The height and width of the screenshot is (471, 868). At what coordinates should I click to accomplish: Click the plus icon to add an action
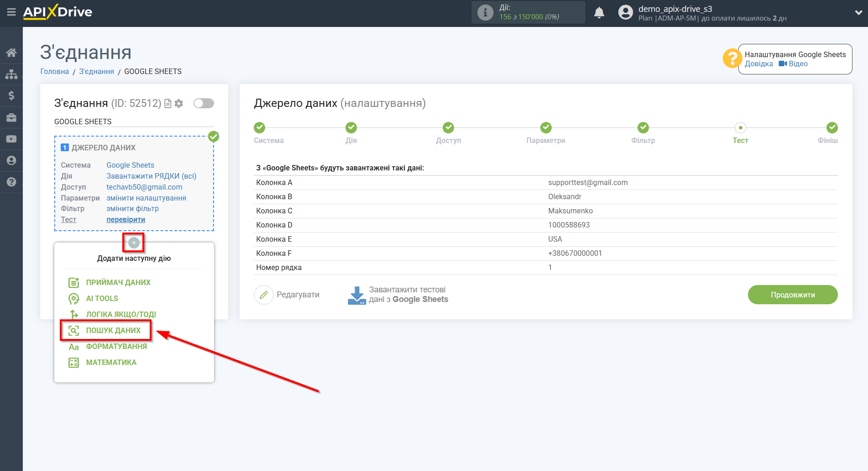point(134,243)
